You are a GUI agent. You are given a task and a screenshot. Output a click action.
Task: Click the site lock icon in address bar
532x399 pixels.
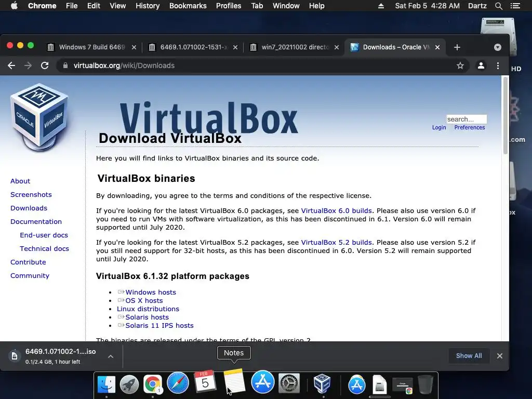click(x=65, y=65)
